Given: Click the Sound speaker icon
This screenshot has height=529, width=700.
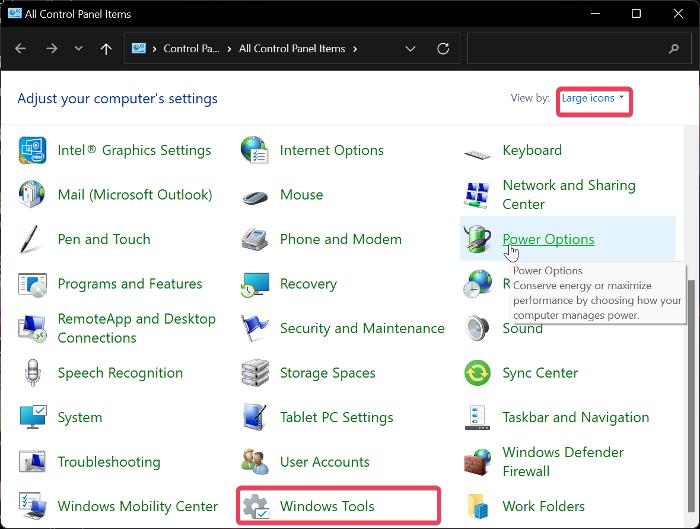Looking at the screenshot, I should [x=477, y=329].
